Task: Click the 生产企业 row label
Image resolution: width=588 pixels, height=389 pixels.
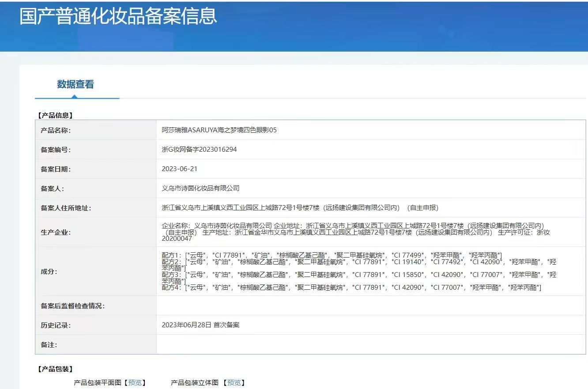Action: 56,232
